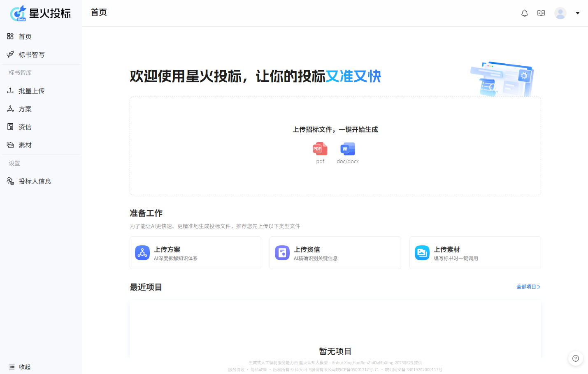Click the 'AI深度拆解知识体系' description text
The width and height of the screenshot is (588, 374).
[x=176, y=259]
